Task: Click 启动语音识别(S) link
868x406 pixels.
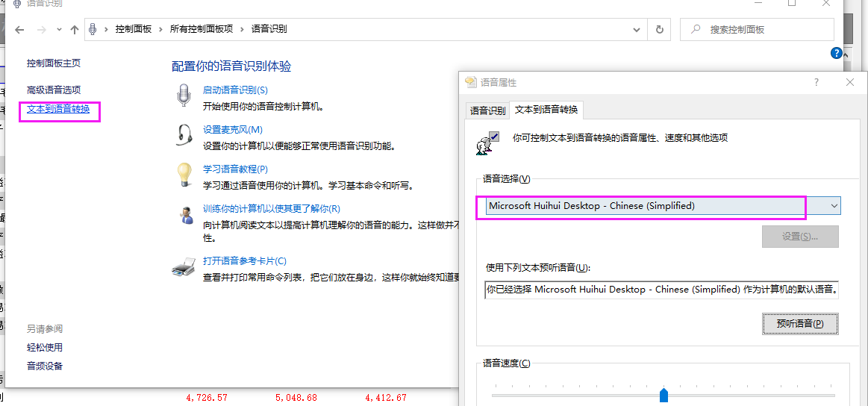Action: [235, 90]
